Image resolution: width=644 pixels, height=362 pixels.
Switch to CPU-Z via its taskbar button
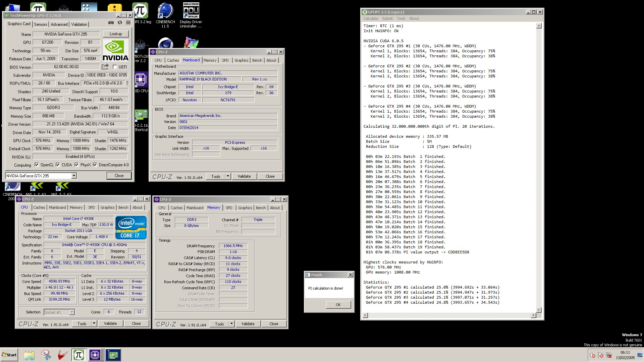95,355
